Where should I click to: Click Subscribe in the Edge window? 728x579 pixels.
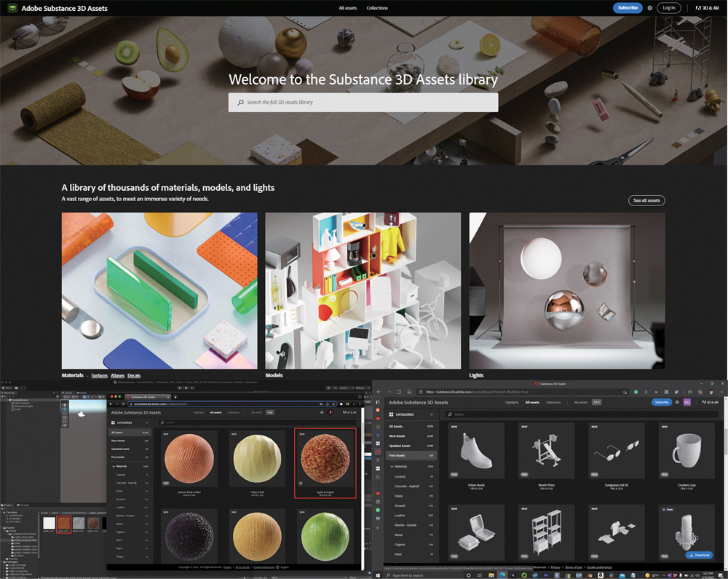(x=662, y=402)
